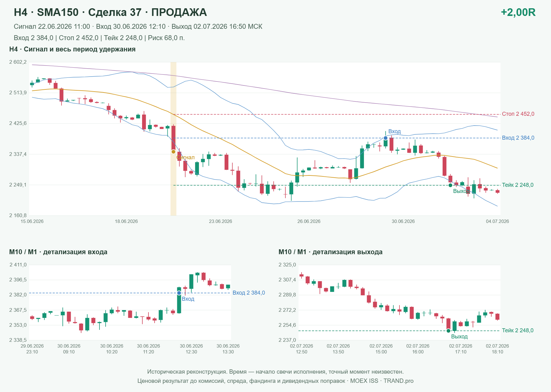
Task: Click the "26.06.2026" date axis label
Action: (x=309, y=221)
